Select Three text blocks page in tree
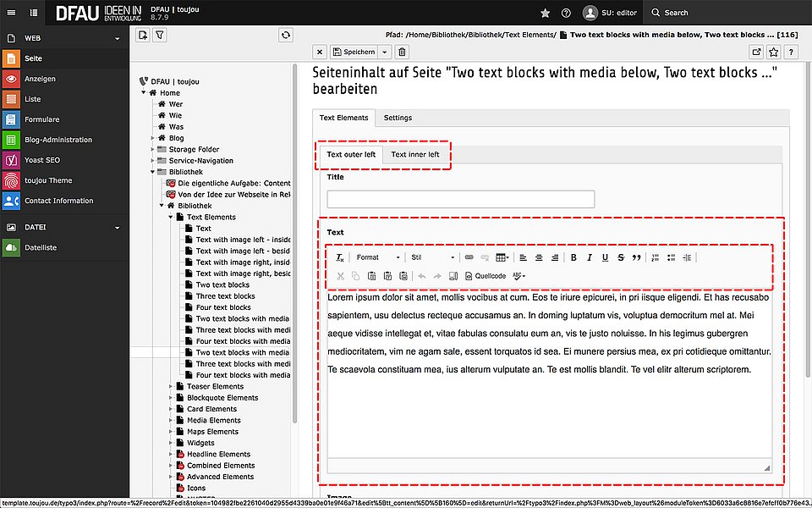The width and height of the screenshot is (812, 508). tap(225, 296)
